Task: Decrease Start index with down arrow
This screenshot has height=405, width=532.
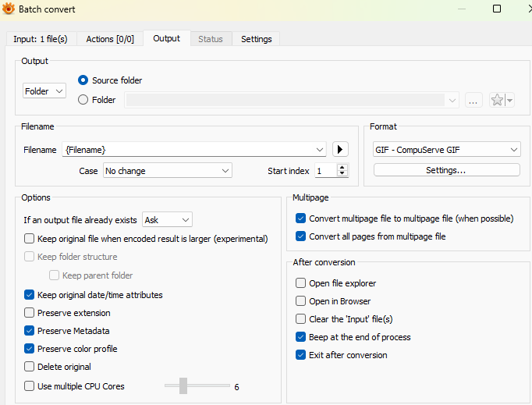Action: [342, 173]
